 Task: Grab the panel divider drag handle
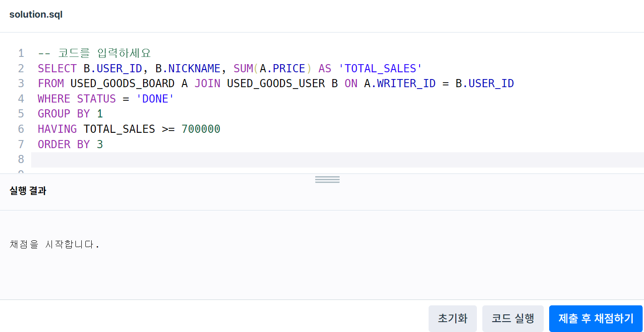(x=327, y=180)
